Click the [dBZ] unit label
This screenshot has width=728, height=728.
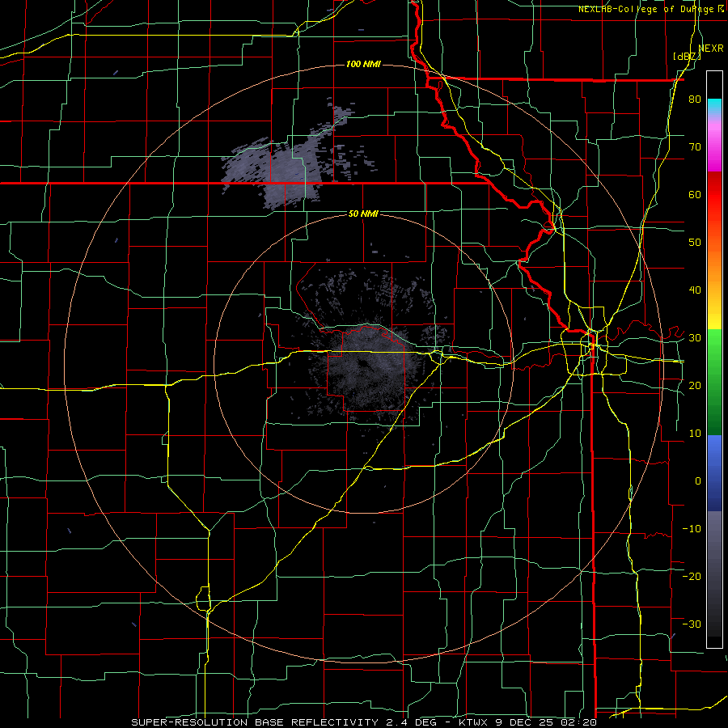(687, 56)
